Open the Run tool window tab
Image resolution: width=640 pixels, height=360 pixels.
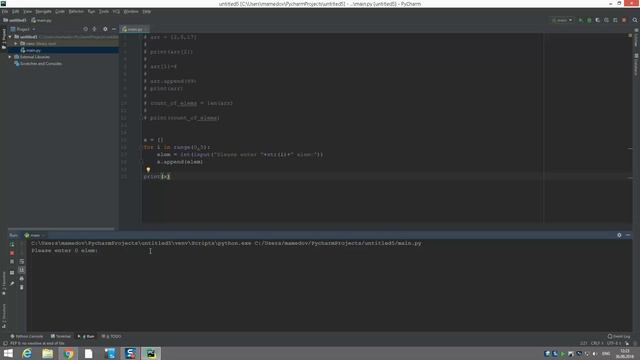[86, 336]
